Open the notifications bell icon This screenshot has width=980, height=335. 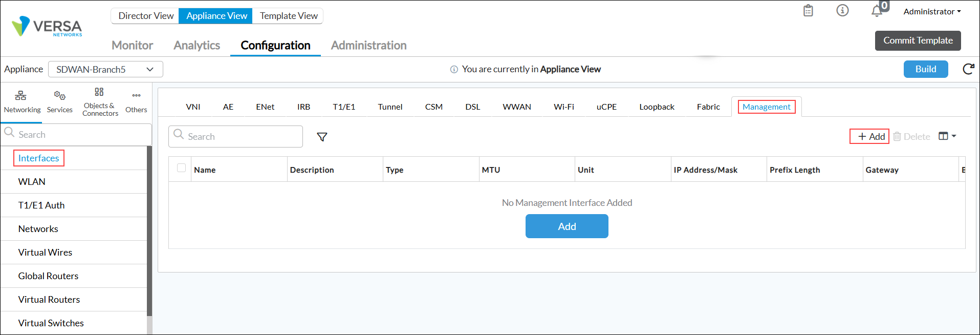tap(877, 11)
